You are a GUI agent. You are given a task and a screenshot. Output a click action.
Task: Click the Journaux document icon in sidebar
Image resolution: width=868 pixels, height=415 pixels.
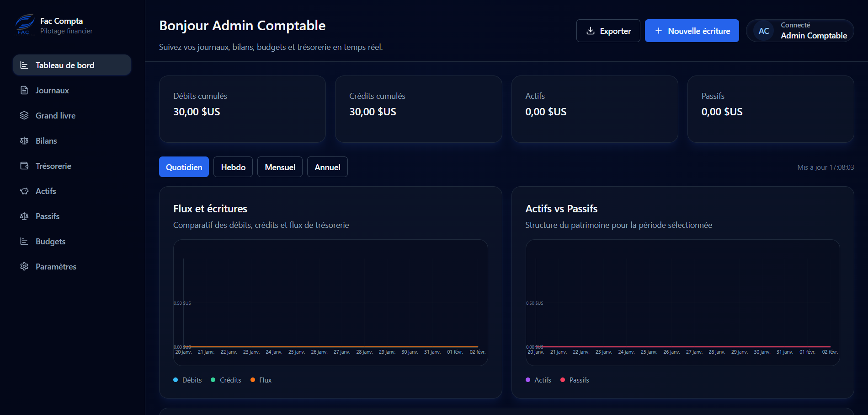click(x=24, y=90)
